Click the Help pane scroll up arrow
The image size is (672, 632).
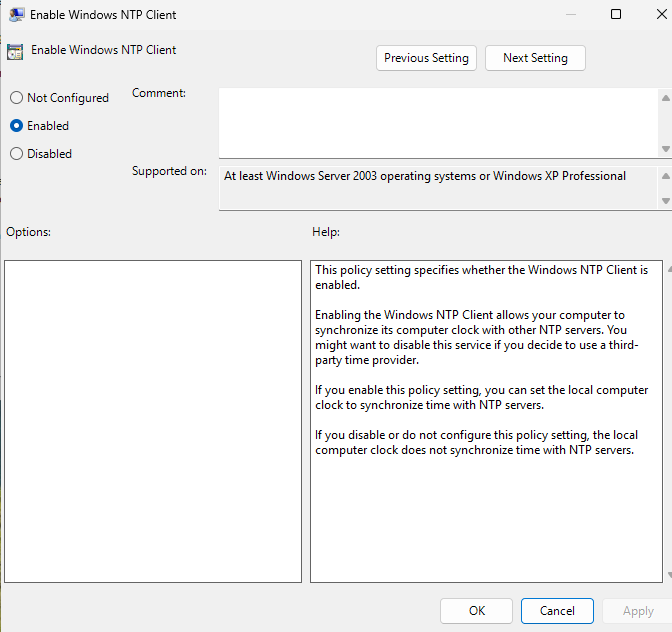click(x=669, y=270)
